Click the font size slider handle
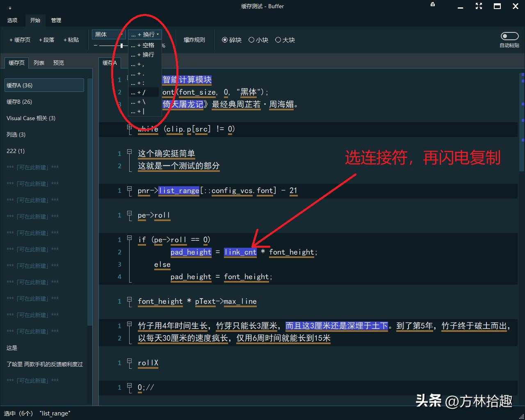The image size is (525, 420). click(121, 46)
